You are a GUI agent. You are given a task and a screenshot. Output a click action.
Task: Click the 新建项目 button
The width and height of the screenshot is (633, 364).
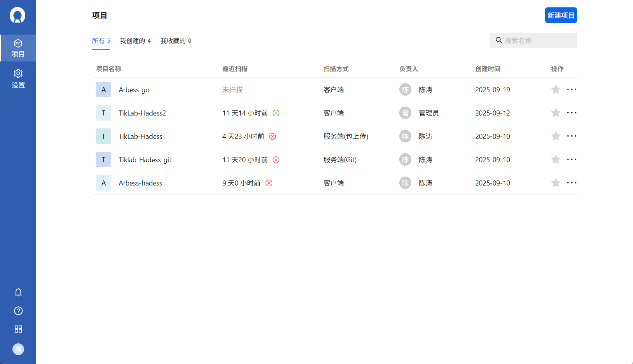561,15
